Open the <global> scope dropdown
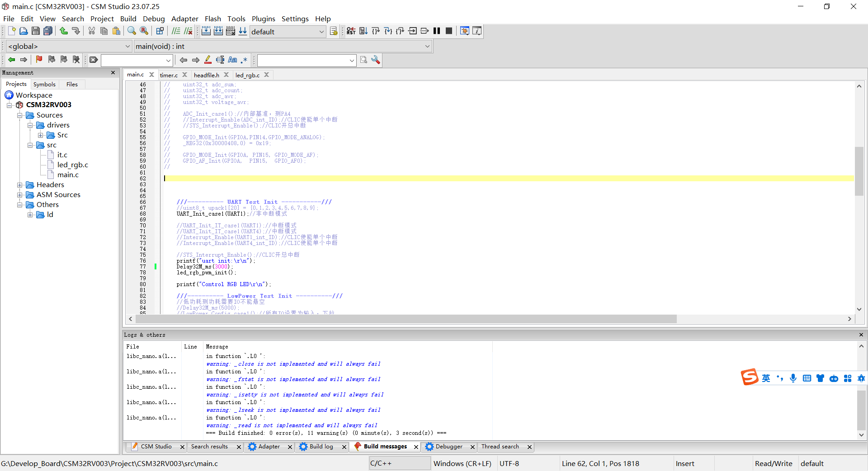 click(x=69, y=46)
